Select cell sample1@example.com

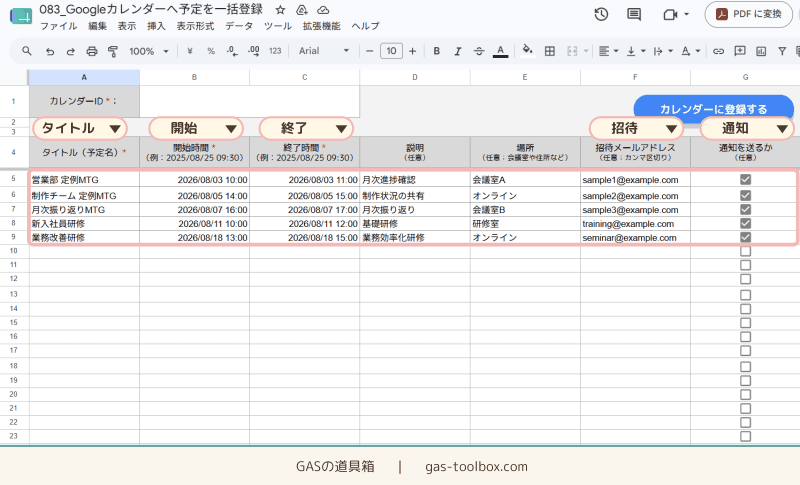[x=635, y=180]
